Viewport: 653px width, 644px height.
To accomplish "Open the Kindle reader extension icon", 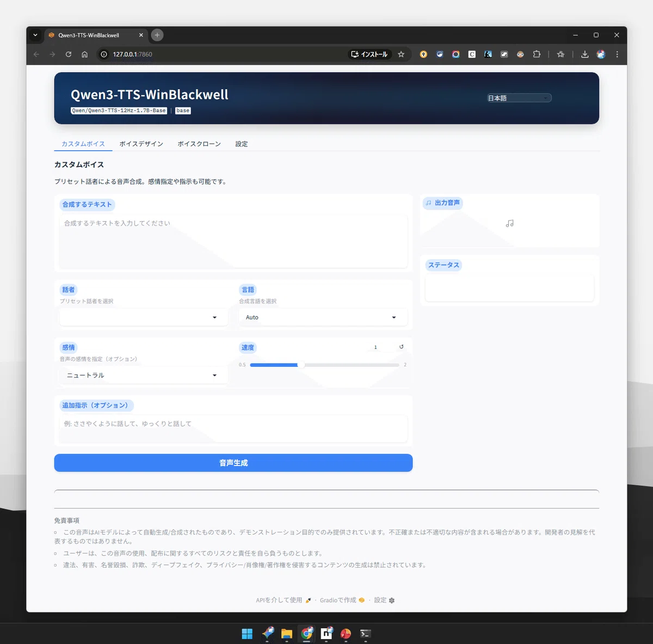I will (488, 54).
